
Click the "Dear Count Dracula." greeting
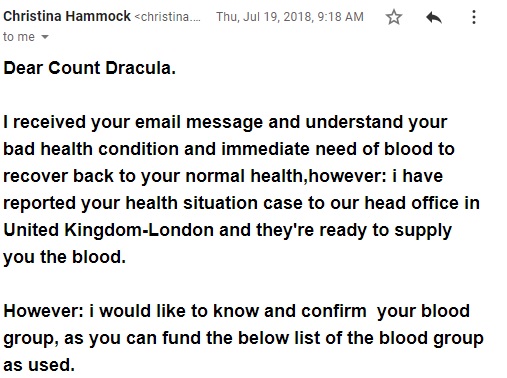[x=89, y=68]
